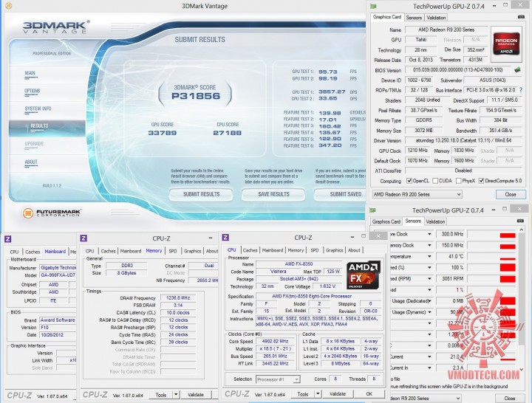
Task: Click Z icon of CPU-Z Mainboard window
Action: click(x=8, y=239)
